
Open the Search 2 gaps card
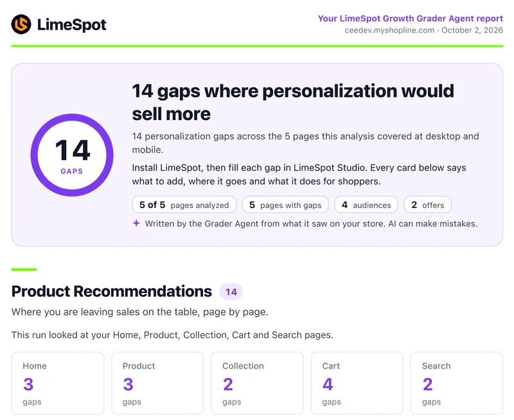(x=457, y=383)
